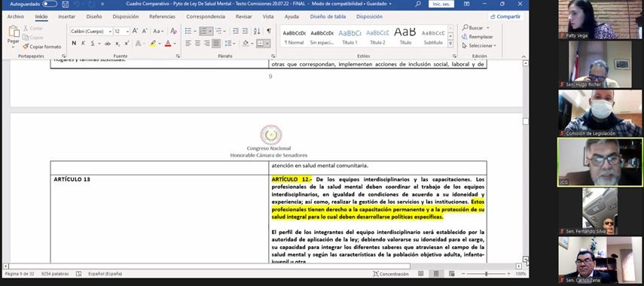
Task: Click the borders grid icon
Action: pos(261,43)
